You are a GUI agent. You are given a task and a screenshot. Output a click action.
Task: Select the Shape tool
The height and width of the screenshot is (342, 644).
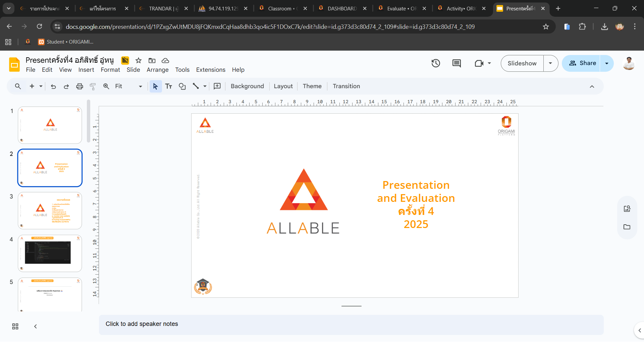pyautogui.click(x=182, y=86)
